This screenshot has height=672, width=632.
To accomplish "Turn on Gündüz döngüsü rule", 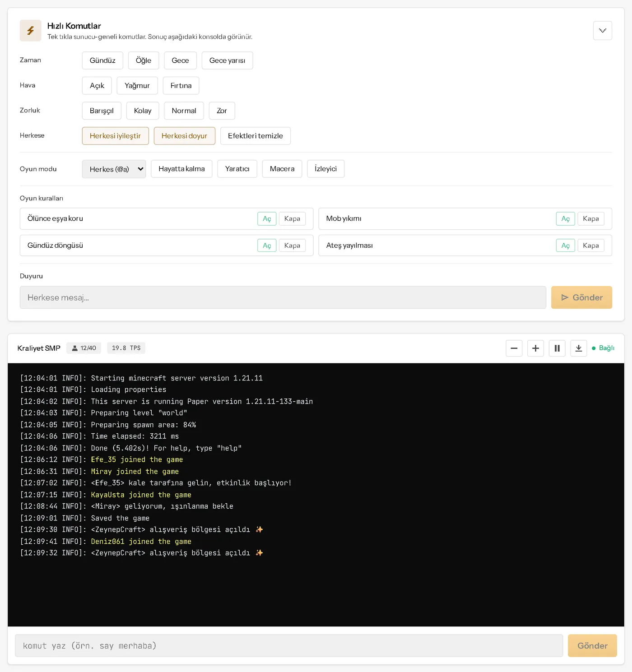I will tap(267, 246).
